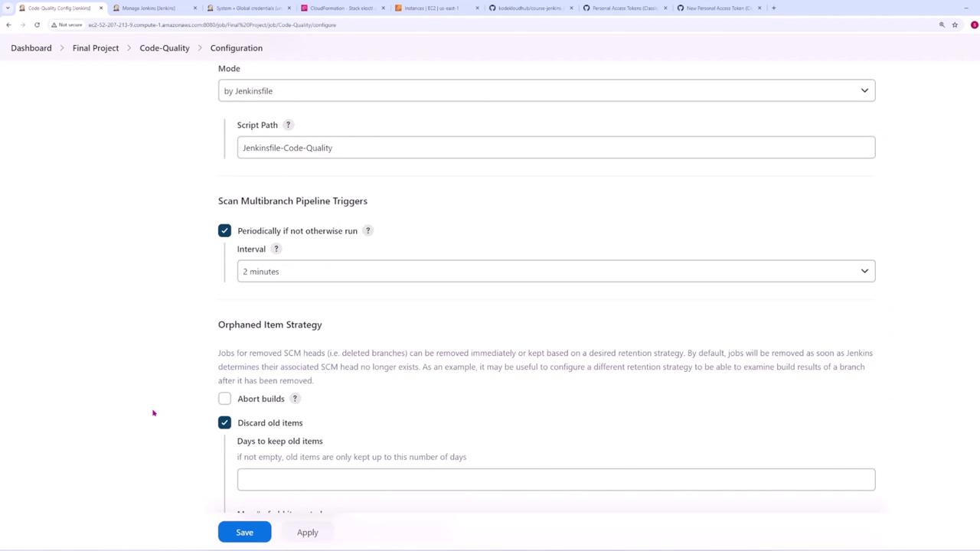Save the pipeline configuration
This screenshot has width=980, height=551.
pyautogui.click(x=244, y=532)
